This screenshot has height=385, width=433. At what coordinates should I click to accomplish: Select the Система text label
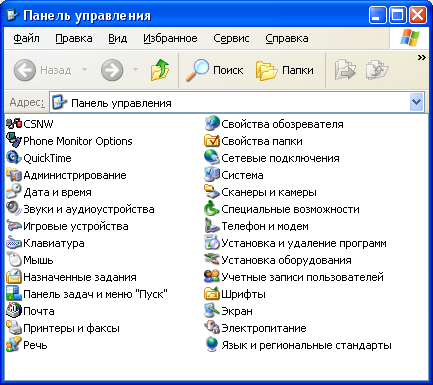[x=242, y=175]
